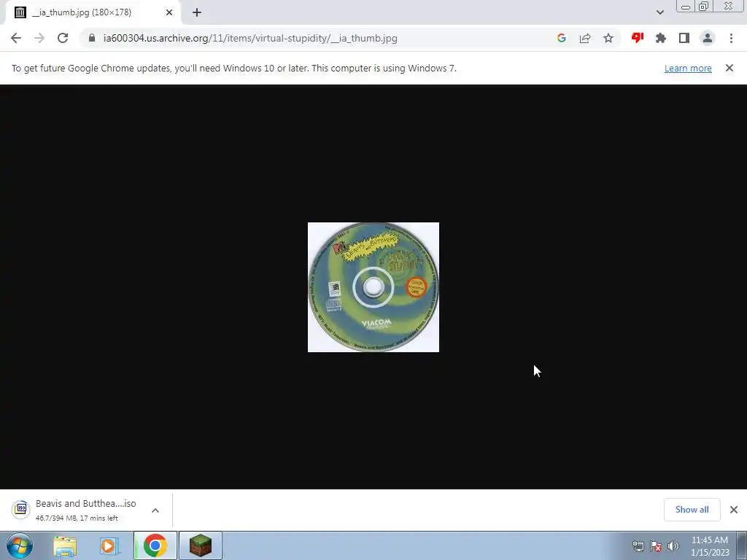Open Action Center flag icon
The width and height of the screenshot is (747, 560).
[656, 546]
